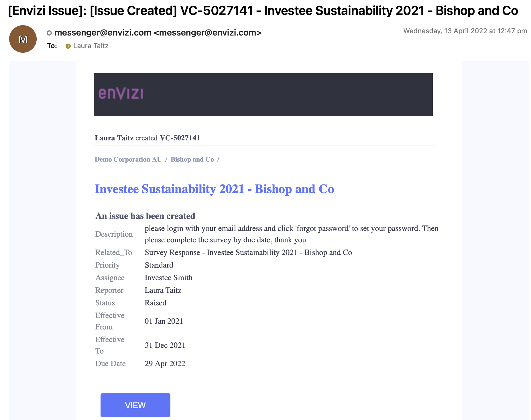Open Investee Sustainability 2021 title link
Viewport: 531px width, 420px height.
click(215, 189)
